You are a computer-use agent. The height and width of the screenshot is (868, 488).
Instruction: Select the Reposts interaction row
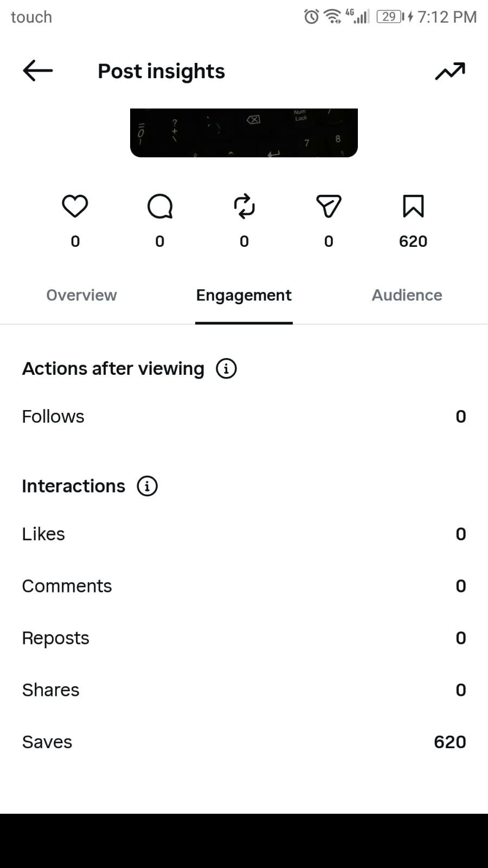(244, 638)
